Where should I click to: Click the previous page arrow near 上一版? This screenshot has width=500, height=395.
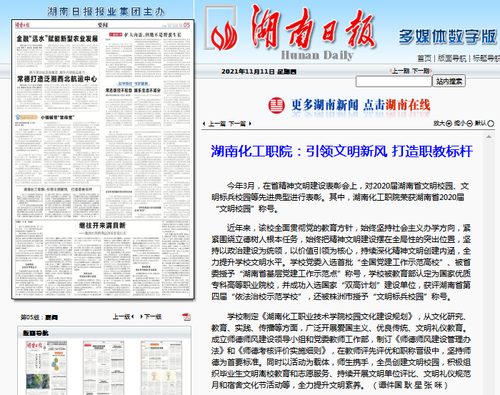(x=133, y=317)
